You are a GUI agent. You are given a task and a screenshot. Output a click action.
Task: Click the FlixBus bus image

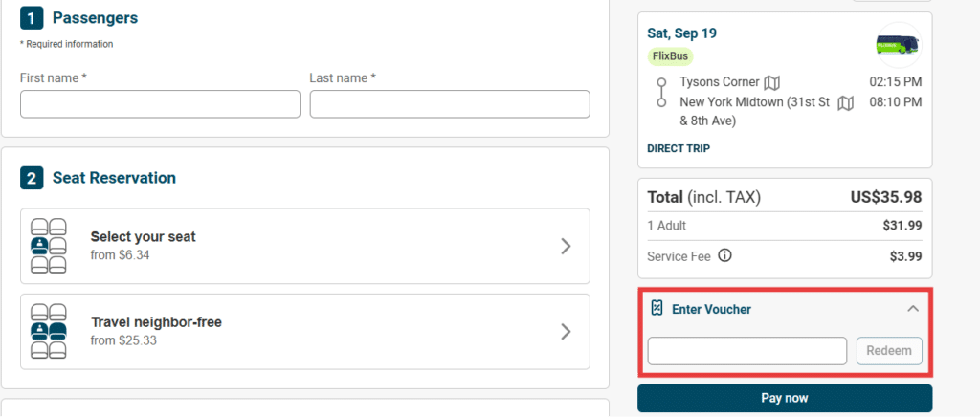tap(899, 46)
